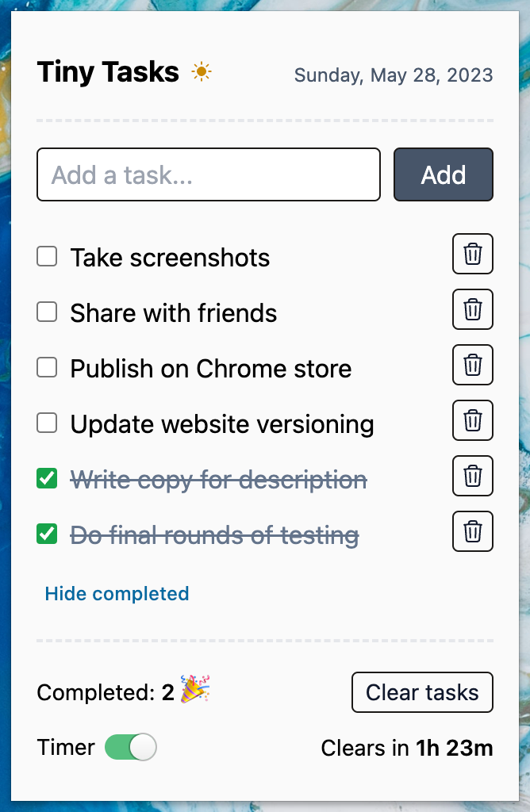Screen dimensions: 530x812
Task: Delete the "Write copy for description" task
Action: 472,476
